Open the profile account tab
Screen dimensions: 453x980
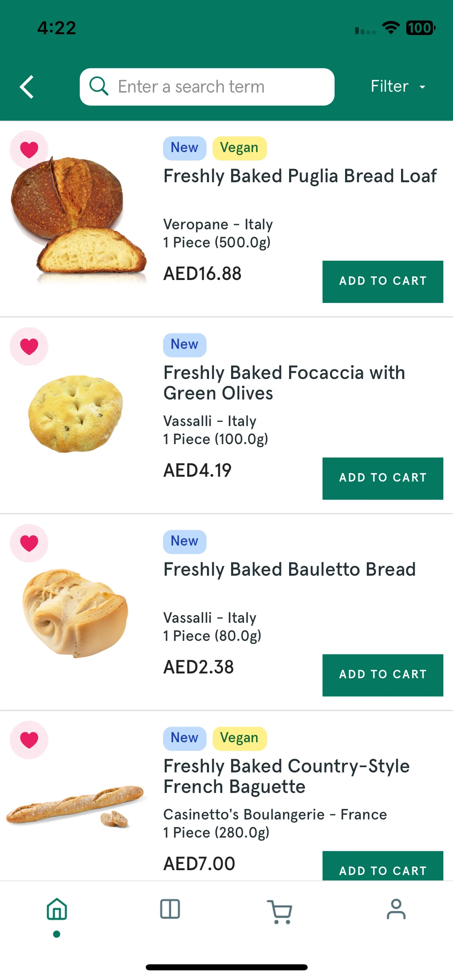[396, 909]
